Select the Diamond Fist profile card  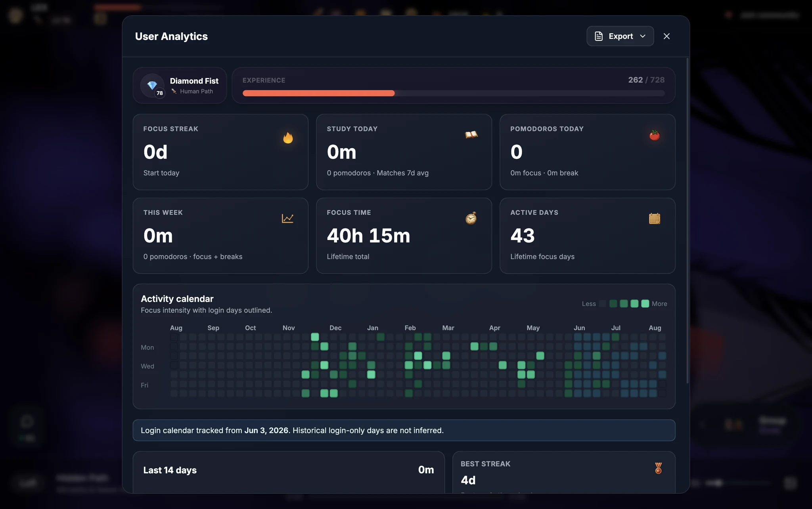[180, 86]
